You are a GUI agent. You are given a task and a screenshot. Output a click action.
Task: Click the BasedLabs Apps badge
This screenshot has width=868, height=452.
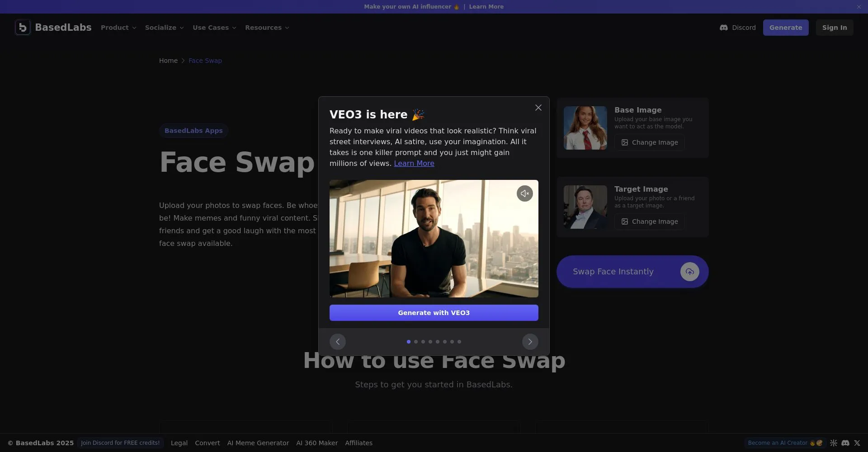[193, 131]
